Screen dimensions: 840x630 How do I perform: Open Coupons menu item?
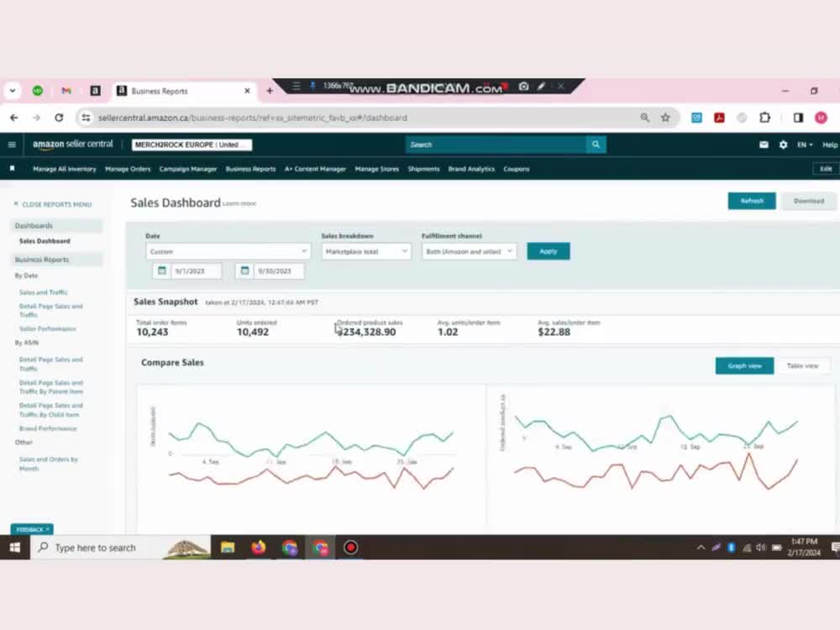point(517,169)
